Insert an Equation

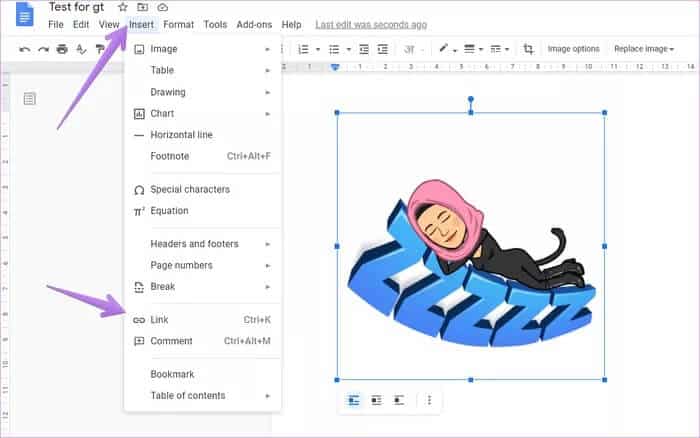203,211
